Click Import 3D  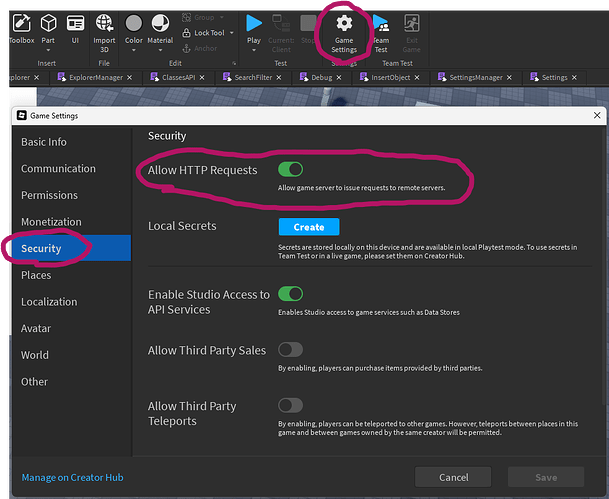pyautogui.click(x=104, y=33)
